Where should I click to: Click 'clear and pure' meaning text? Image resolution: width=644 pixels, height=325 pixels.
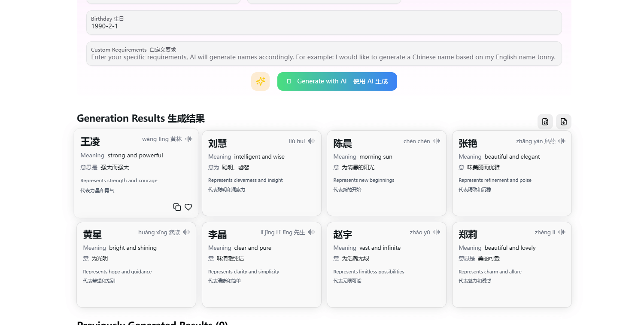tap(252, 248)
